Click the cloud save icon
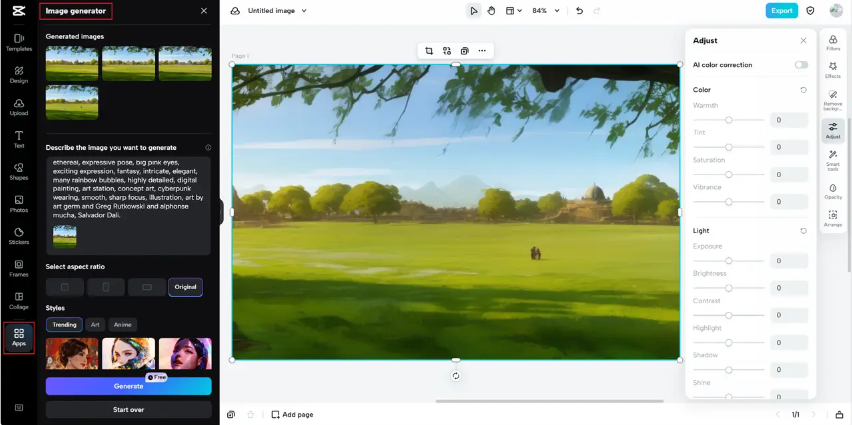Viewport: 852px width, 425px height. click(235, 11)
